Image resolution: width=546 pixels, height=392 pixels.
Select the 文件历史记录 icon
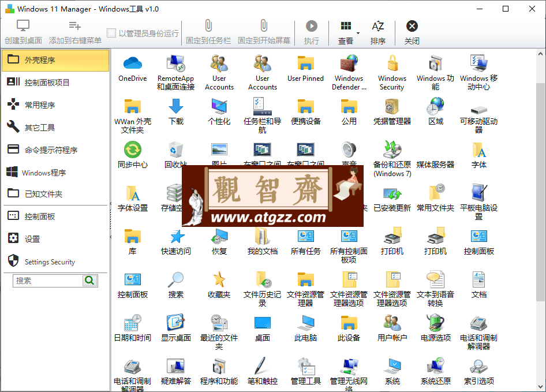[263, 279]
